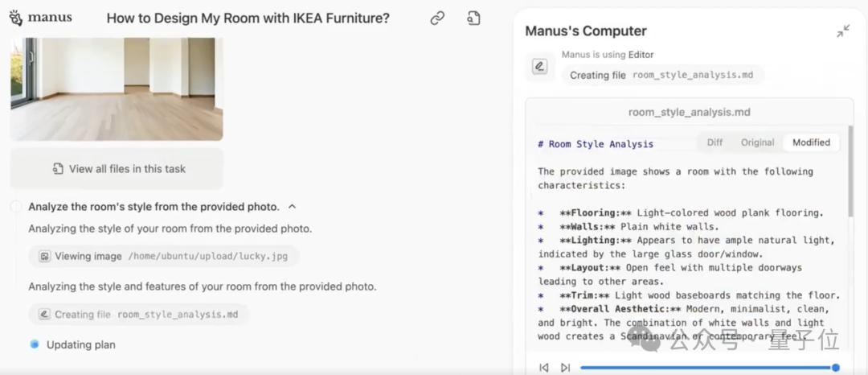Click the playback progress slider handle
The height and width of the screenshot is (375, 868).
coord(836,367)
